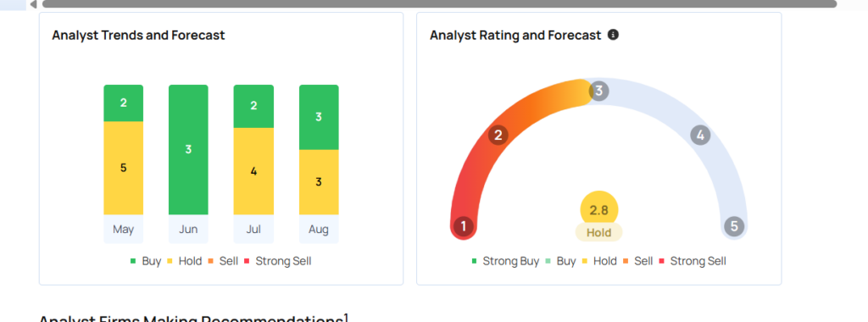Screen dimensions: 868x322
Task: Click the Hold rating badge below 2.8
Action: (598, 232)
